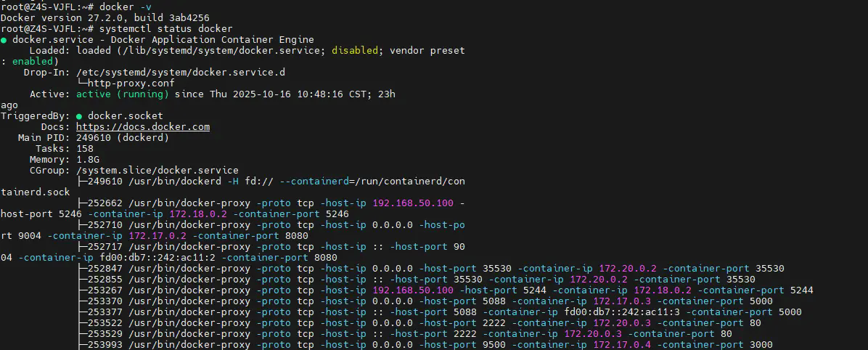Image resolution: width=868 pixels, height=350 pixels.
Task: Click the container-port value 5246
Action: (x=337, y=213)
